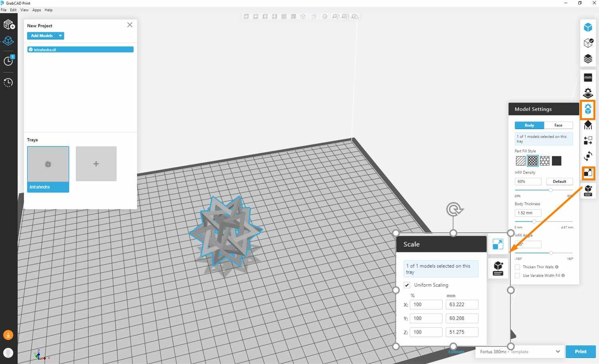Open the add project cube icon in left sidebar
Viewport: 599px width, 364px height.
click(9, 24)
